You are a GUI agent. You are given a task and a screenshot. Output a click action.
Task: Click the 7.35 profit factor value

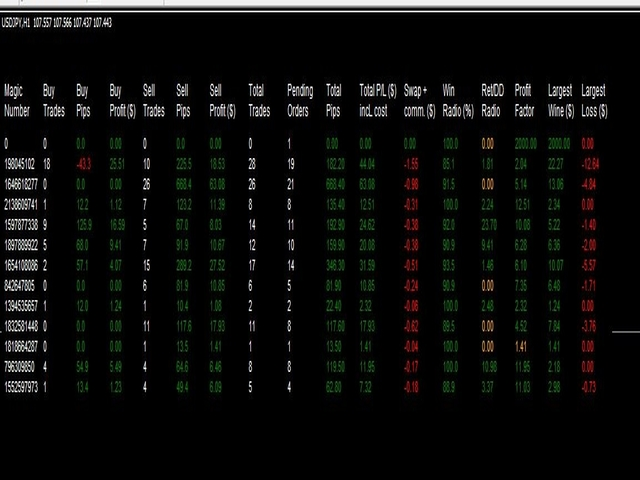[521, 286]
